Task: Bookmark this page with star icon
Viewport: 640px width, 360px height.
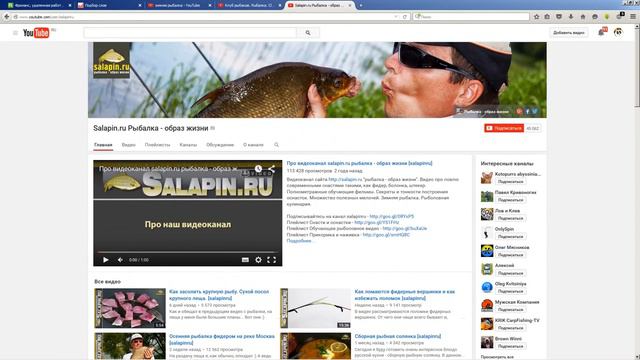Action: [x=536, y=17]
